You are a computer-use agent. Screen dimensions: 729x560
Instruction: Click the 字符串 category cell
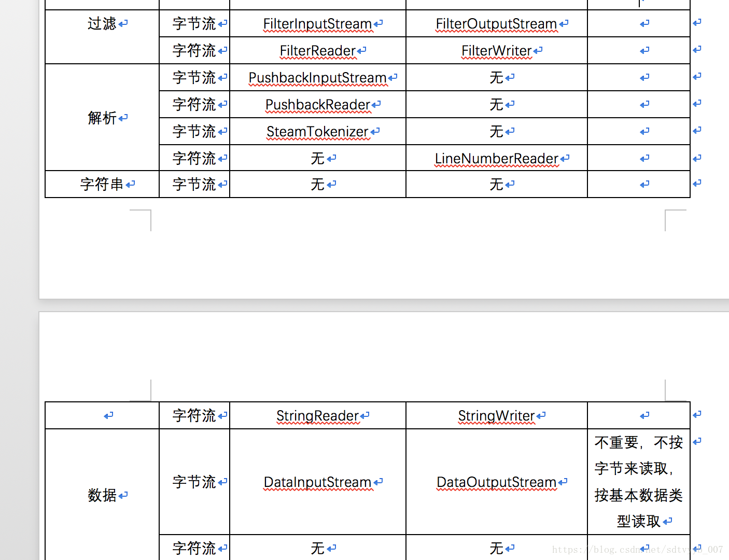[x=102, y=184]
